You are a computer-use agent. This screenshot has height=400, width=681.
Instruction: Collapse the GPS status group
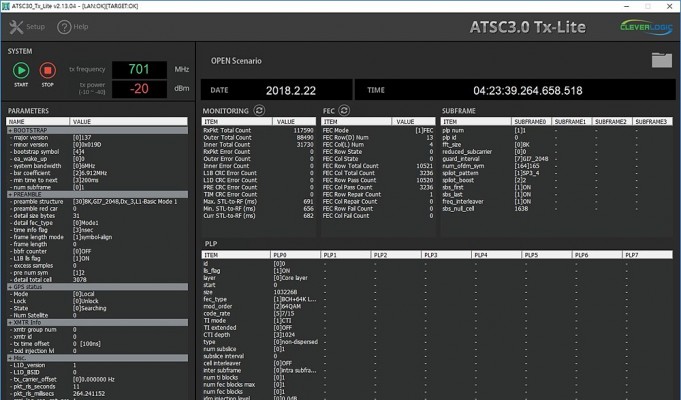point(97,287)
